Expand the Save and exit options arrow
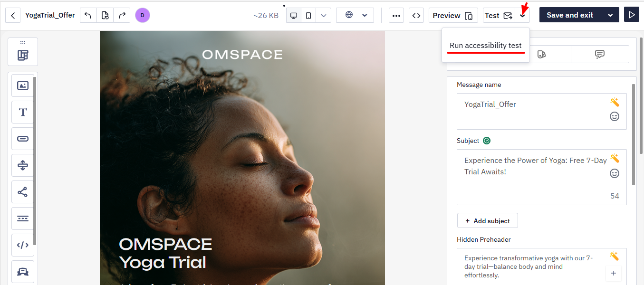Screen dimensions: 644x285 610,15
